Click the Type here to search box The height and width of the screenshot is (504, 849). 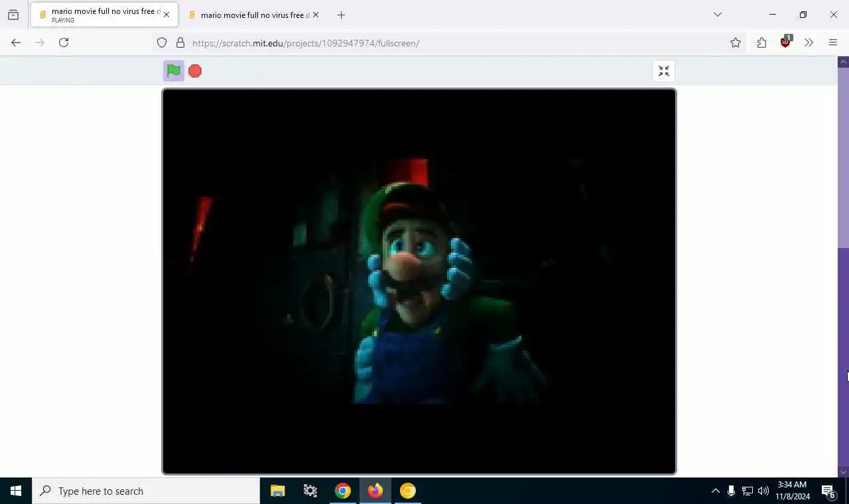146,491
